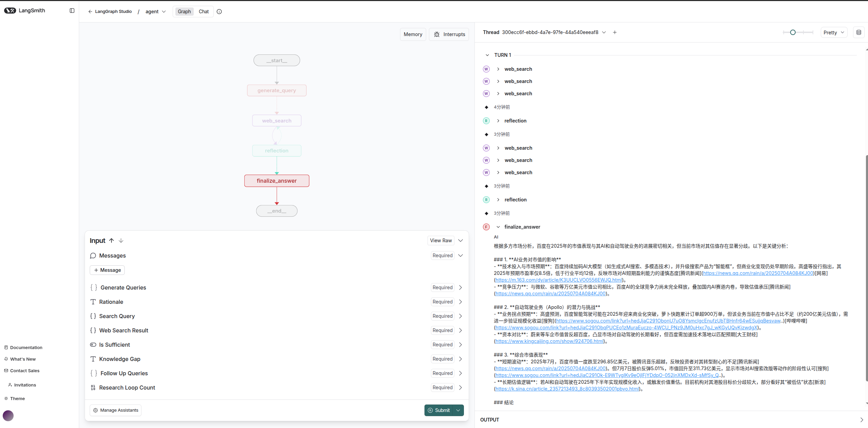Click the user avatar at bottom left
This screenshot has width=868, height=428.
click(8, 415)
